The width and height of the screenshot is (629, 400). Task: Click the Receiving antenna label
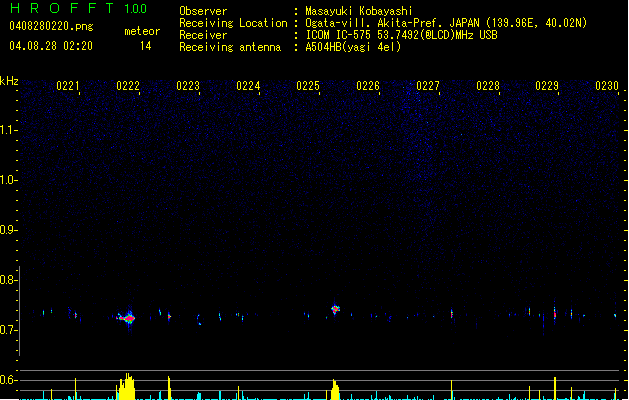(230, 47)
